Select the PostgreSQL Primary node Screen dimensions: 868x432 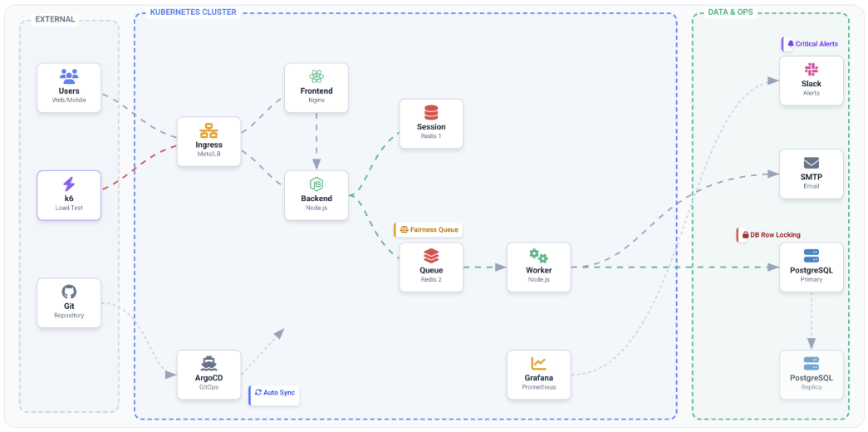point(811,267)
